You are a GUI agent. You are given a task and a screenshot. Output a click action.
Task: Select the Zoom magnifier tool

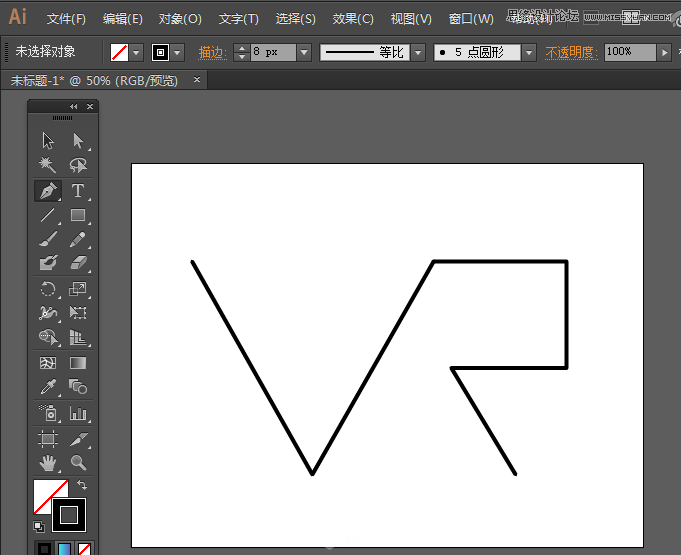[x=78, y=463]
